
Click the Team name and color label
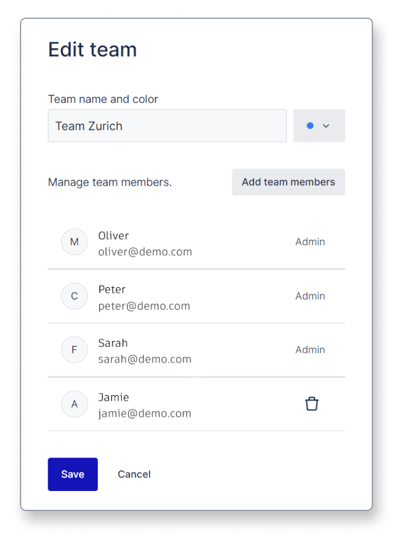coord(103,99)
